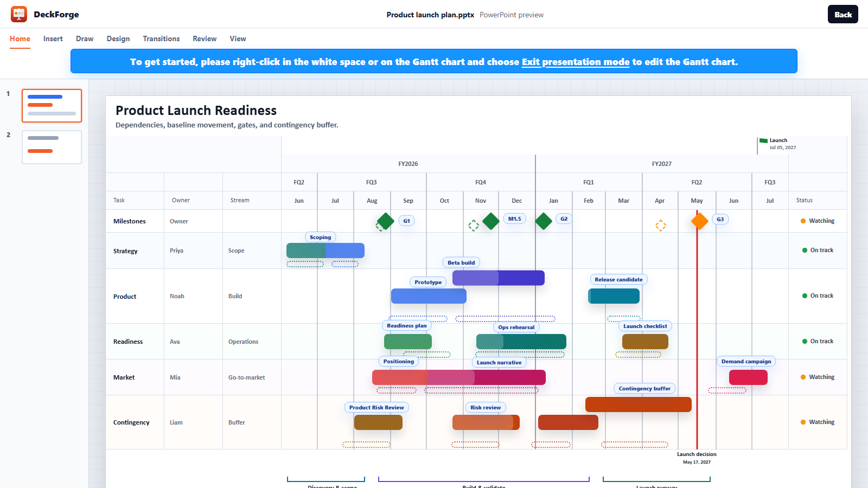
Task: Click the Scoping label chip
Action: 321,237
